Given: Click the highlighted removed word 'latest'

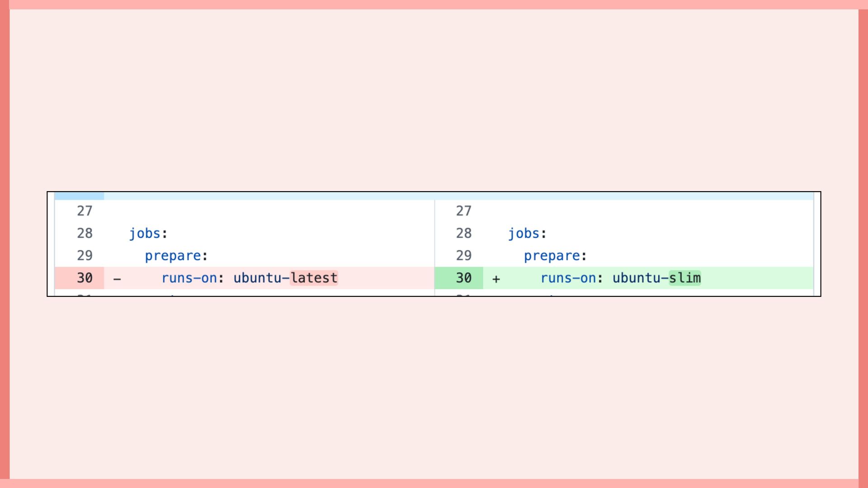Looking at the screenshot, I should click(314, 278).
